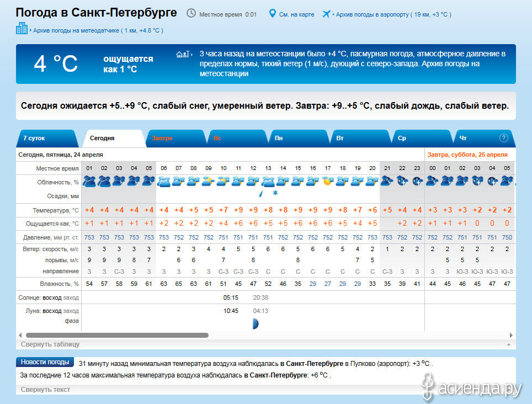This screenshot has height=404, width=532.
Task: Click the collapse arrow at table's right edge
Action: point(508,344)
